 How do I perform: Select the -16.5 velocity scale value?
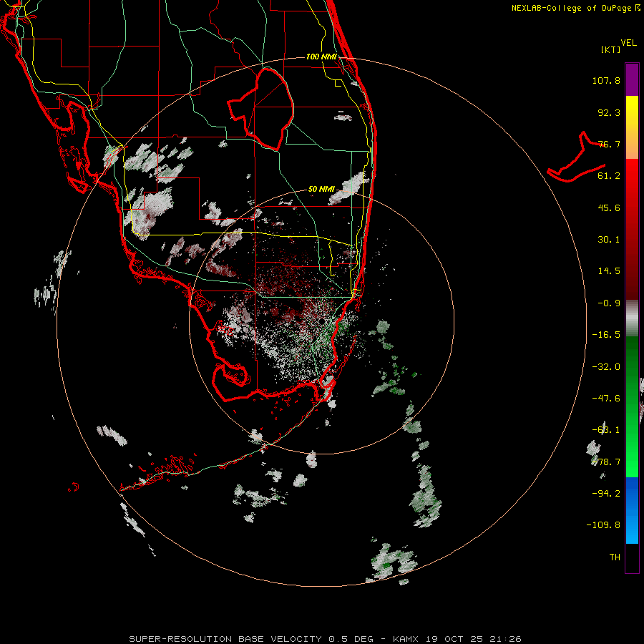click(x=606, y=335)
